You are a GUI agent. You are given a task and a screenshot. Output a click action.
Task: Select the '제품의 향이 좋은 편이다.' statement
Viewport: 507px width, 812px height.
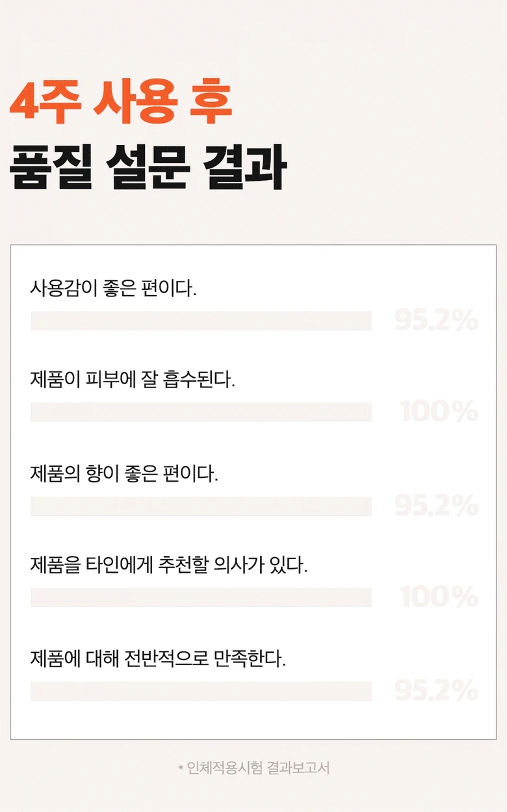[x=124, y=473]
